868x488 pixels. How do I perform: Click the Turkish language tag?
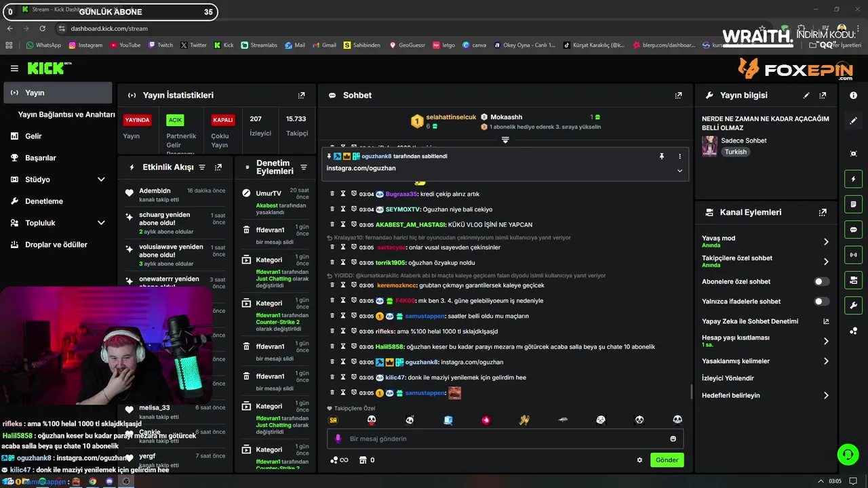pos(736,152)
